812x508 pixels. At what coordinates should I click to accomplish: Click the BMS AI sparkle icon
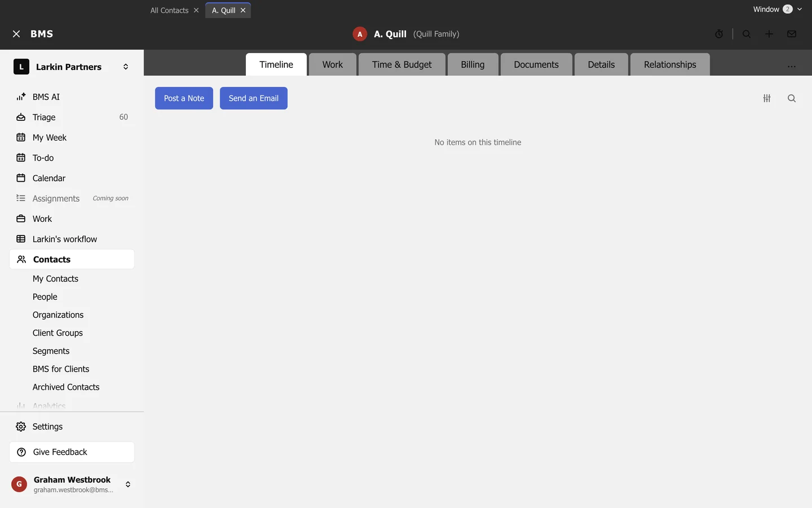click(x=21, y=97)
